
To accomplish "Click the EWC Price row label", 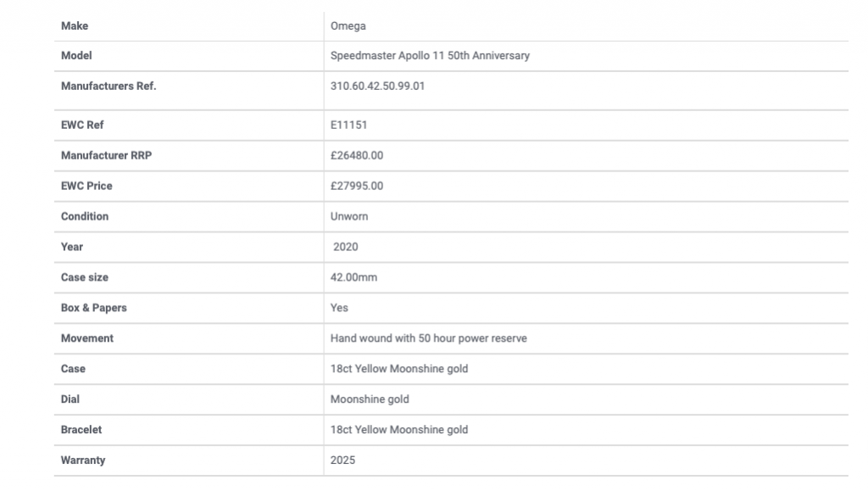I will (x=86, y=186).
